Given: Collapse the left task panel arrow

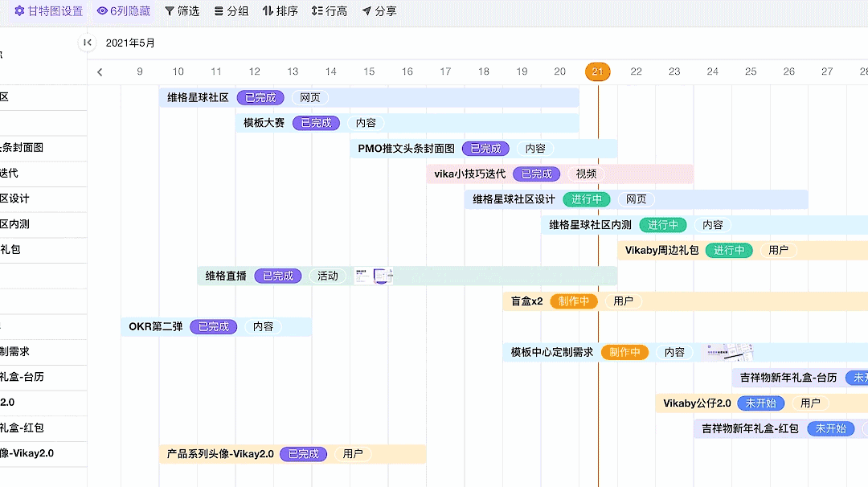Looking at the screenshot, I should pos(88,43).
